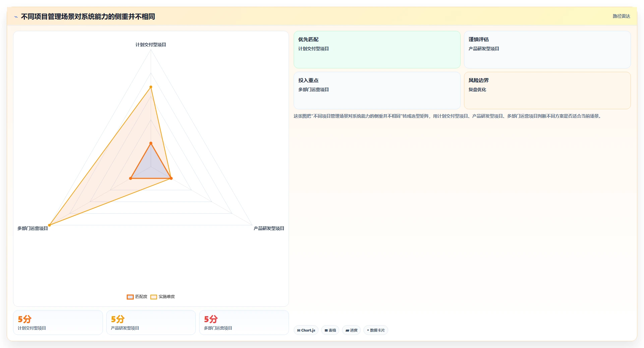The image size is (644, 348).
Task: Click 复盘优化 text in 风险边界 card
Action: point(477,90)
